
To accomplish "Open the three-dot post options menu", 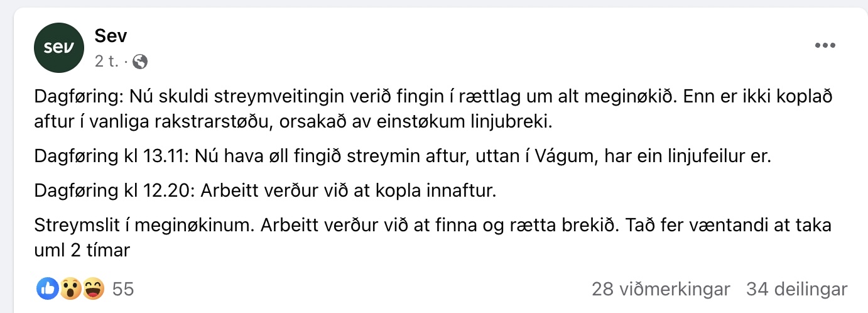I will tap(826, 46).
